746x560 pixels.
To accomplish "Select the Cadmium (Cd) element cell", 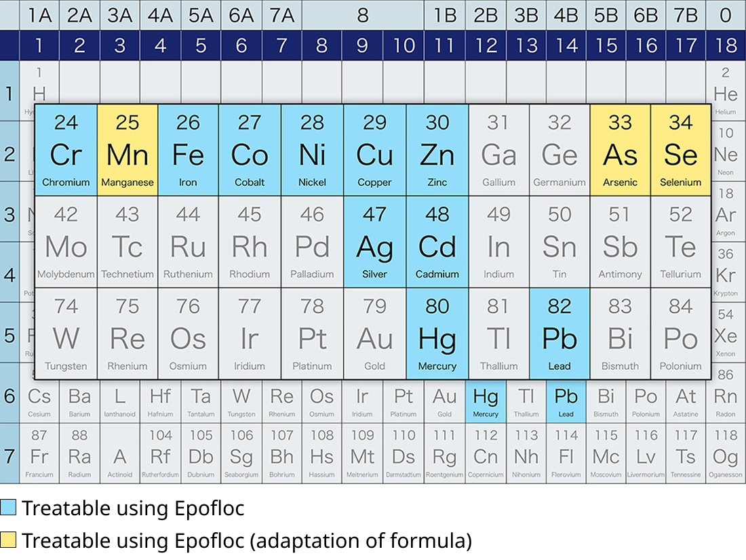I will (x=437, y=243).
